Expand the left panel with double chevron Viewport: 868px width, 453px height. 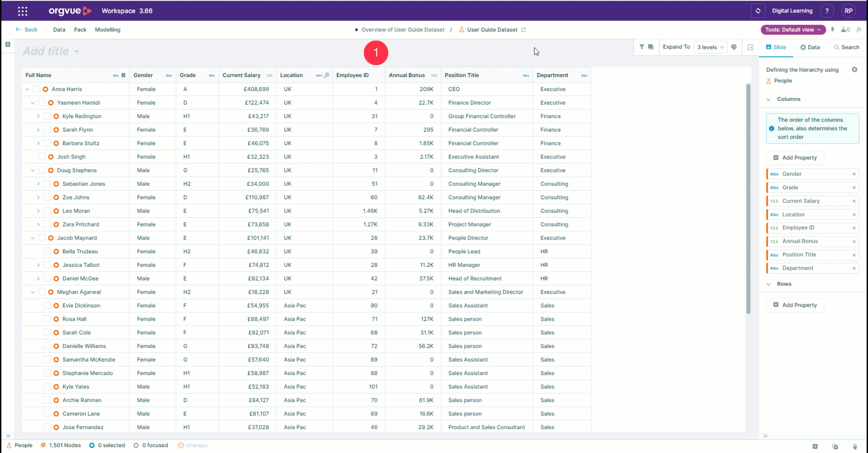8,436
